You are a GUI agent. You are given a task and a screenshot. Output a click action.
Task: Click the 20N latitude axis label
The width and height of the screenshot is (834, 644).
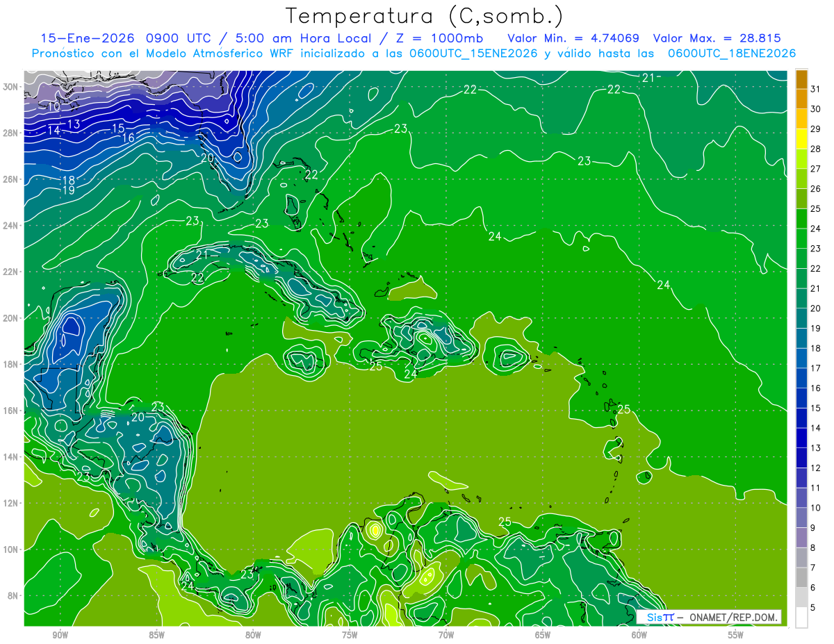click(x=12, y=318)
